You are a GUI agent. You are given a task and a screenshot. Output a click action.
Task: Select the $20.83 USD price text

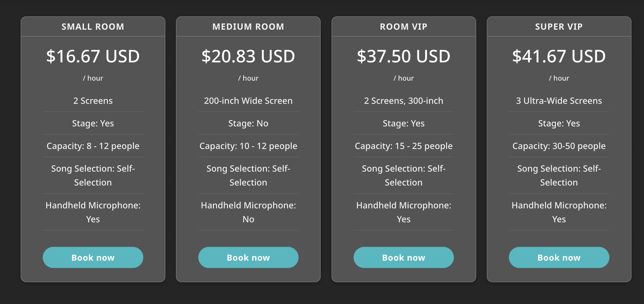248,56
